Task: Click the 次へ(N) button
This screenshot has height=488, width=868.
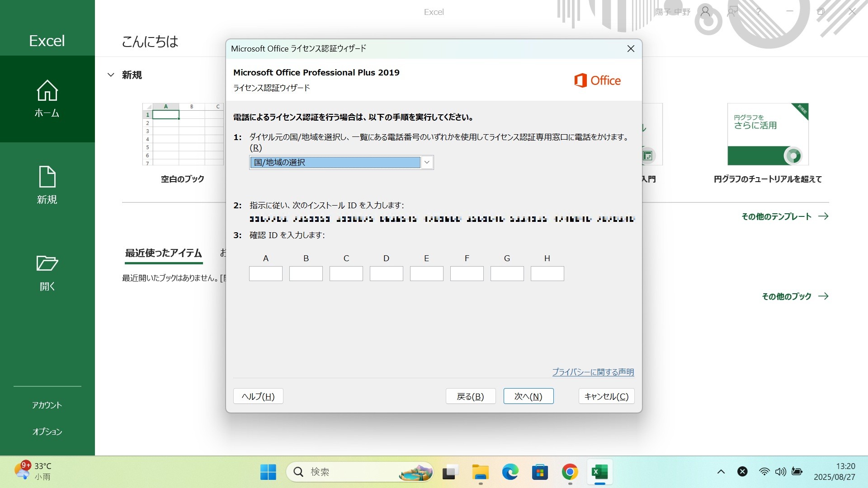Action: [x=528, y=396]
